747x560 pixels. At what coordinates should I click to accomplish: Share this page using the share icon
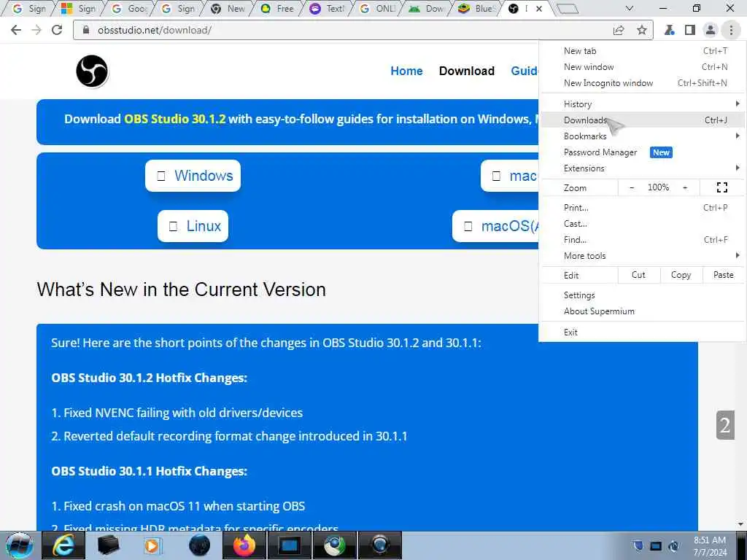point(619,30)
